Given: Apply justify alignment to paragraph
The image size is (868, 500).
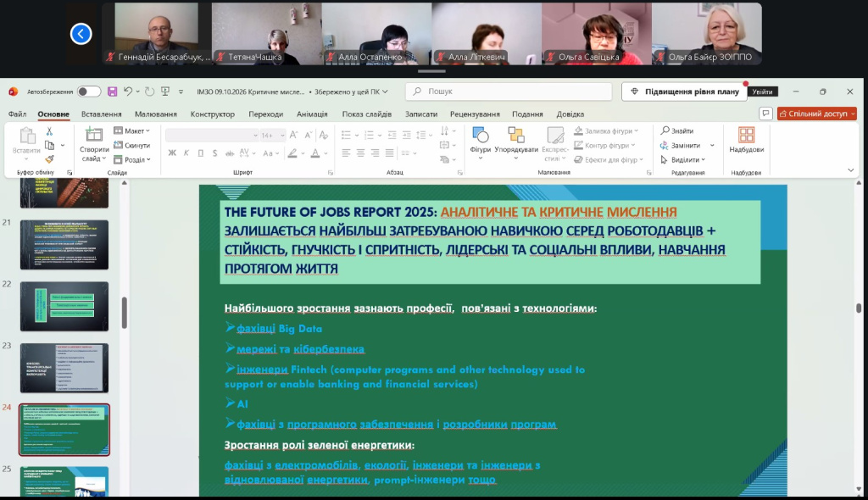Looking at the screenshot, I should click(390, 153).
